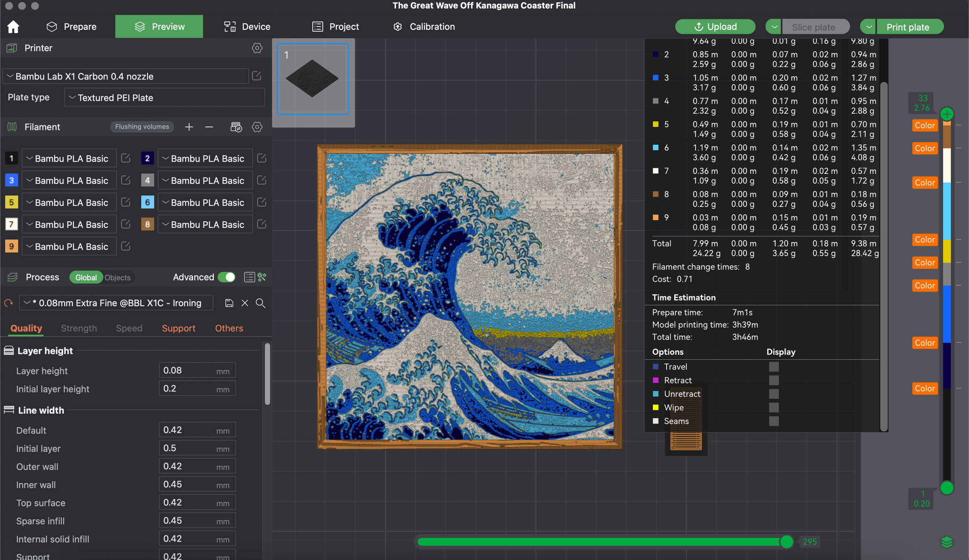Toggle the Advanced mode switch
969x560 pixels.
[x=227, y=277]
